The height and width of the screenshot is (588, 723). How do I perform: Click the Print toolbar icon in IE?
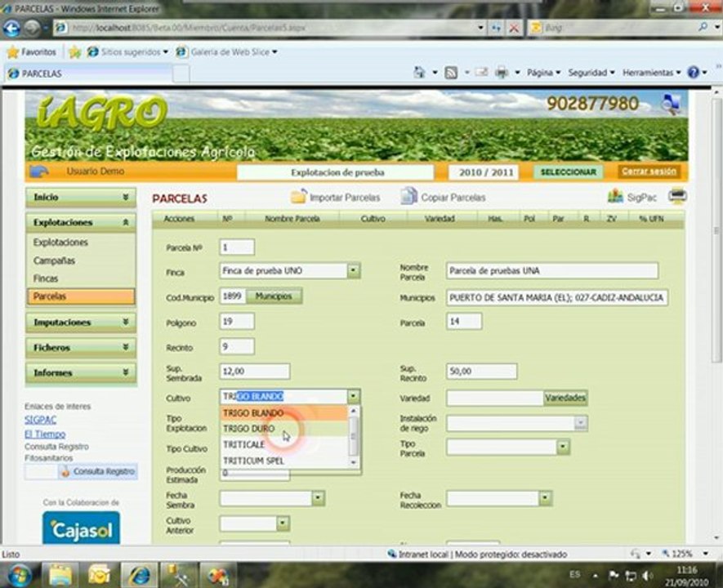pos(502,73)
